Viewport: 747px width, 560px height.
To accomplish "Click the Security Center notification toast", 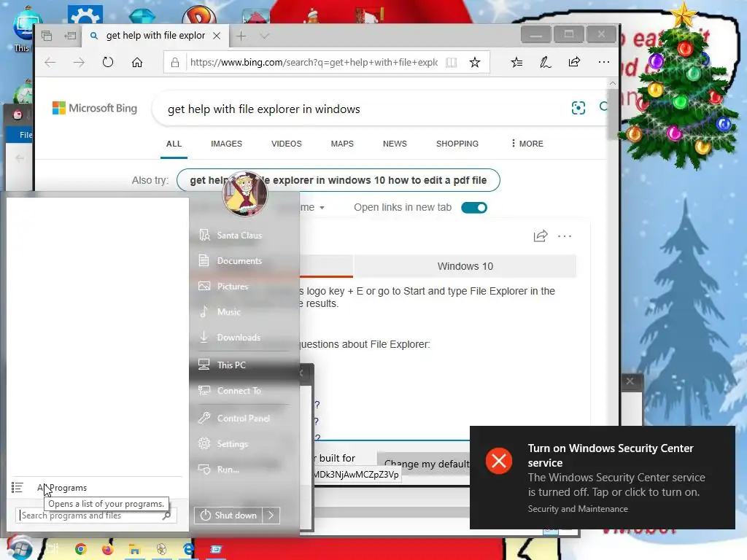I will tap(602, 477).
